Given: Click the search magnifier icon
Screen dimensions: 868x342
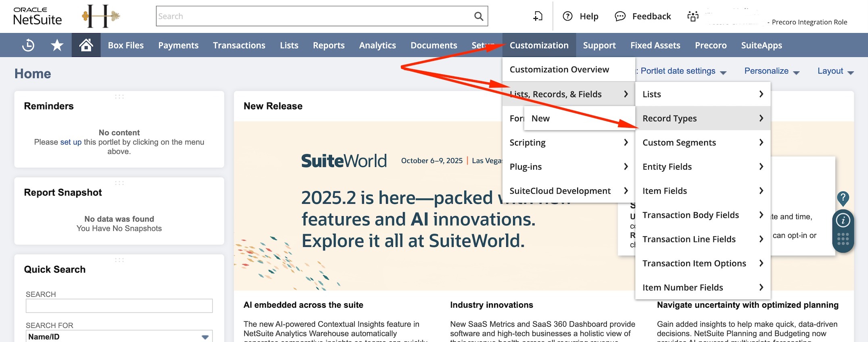Looking at the screenshot, I should coord(479,16).
